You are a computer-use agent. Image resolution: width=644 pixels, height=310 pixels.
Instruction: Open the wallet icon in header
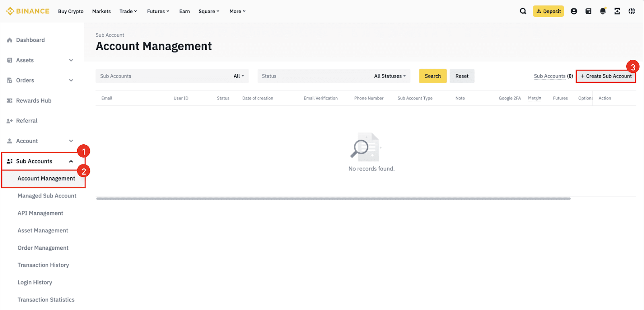pos(588,11)
